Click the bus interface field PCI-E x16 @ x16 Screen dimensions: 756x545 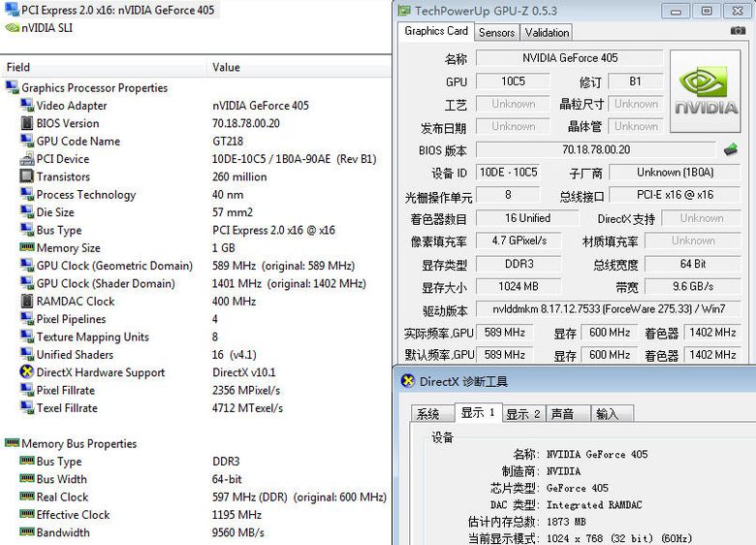pyautogui.click(x=675, y=195)
